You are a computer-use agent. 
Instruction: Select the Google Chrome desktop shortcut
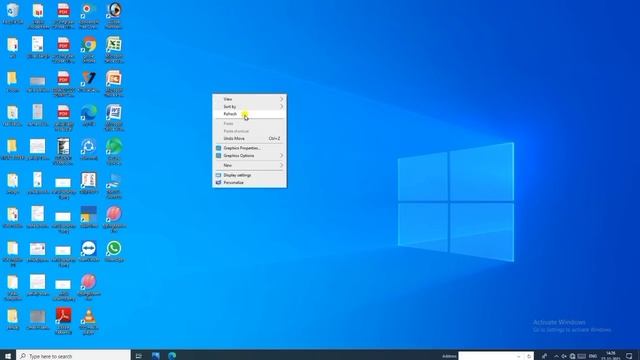89,49
